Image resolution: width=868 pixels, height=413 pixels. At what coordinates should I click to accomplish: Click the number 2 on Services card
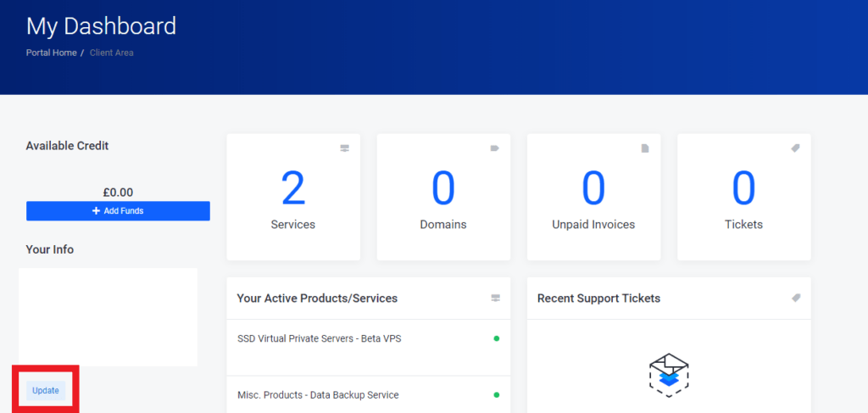293,188
